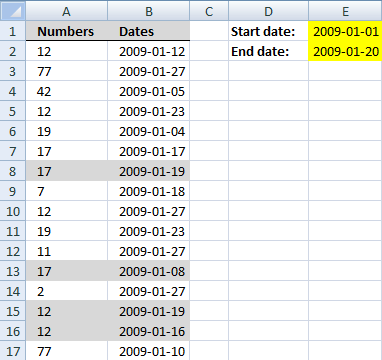Select row 7 header
This screenshot has height=360, width=382.
pos(13,151)
